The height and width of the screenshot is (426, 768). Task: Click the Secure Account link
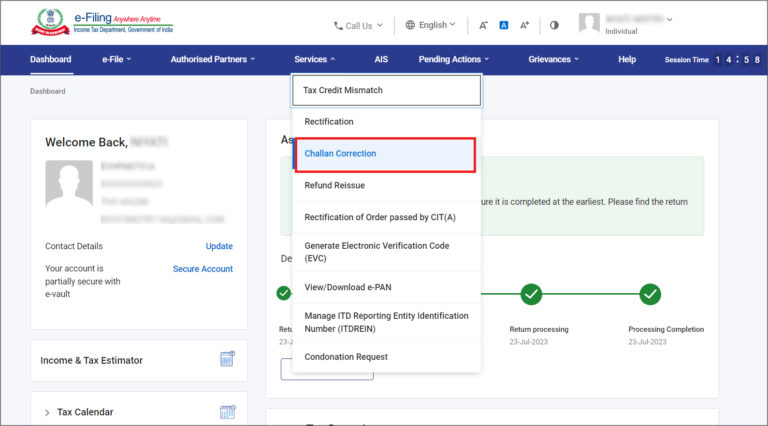202,269
